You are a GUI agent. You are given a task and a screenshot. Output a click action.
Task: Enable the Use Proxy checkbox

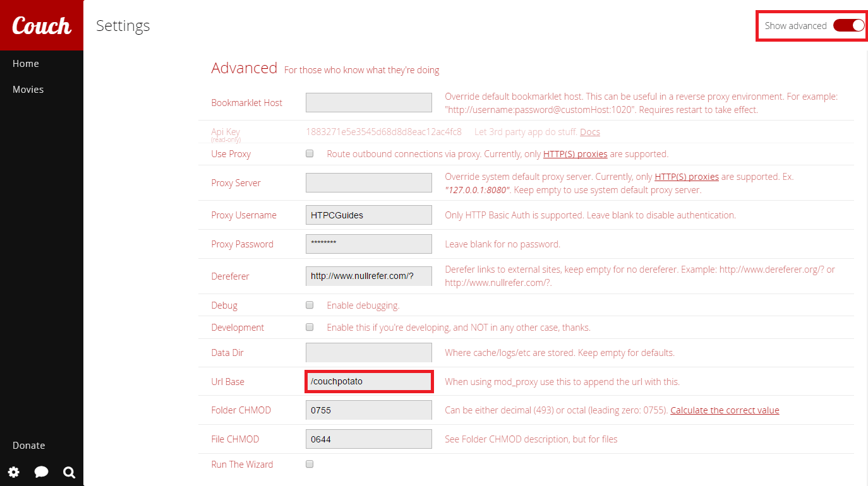coord(310,153)
